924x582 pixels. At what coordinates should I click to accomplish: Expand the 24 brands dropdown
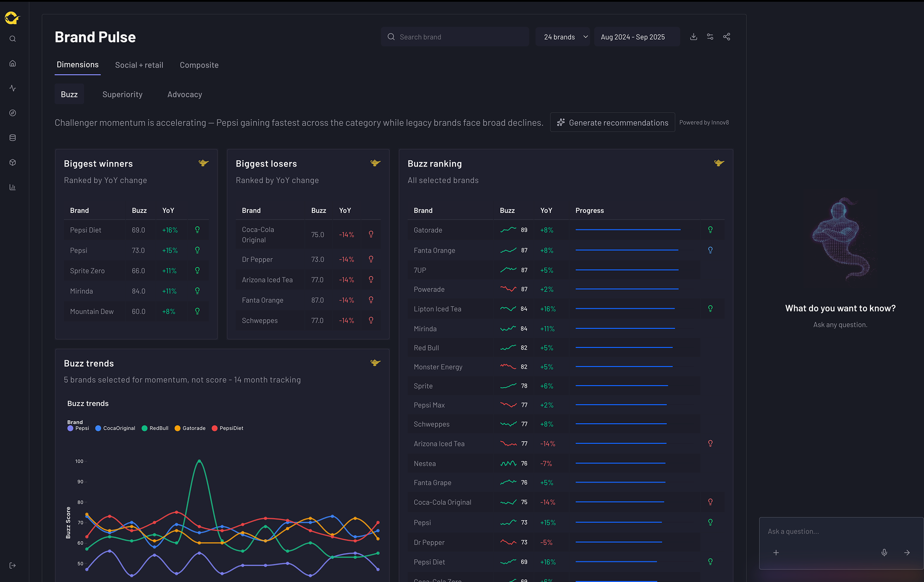coord(563,37)
